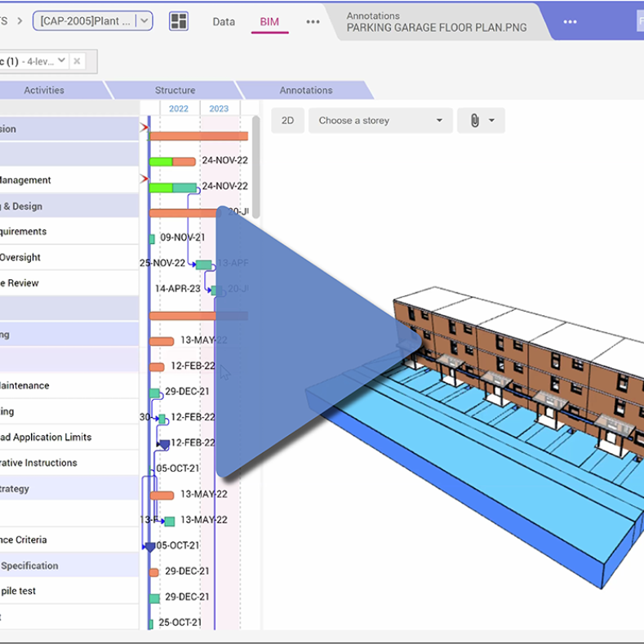Click the 25-OCT-21 date label

pos(180,623)
